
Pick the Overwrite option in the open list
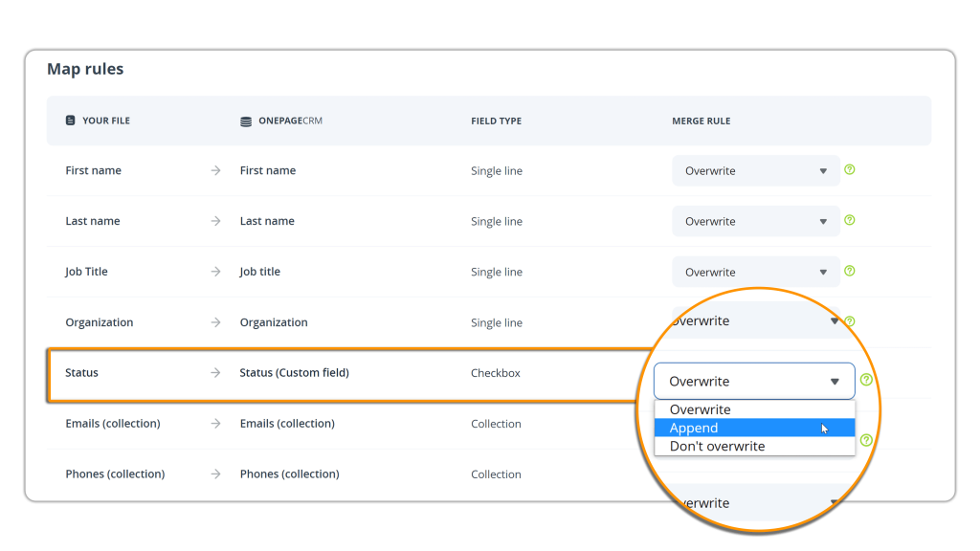(700, 409)
